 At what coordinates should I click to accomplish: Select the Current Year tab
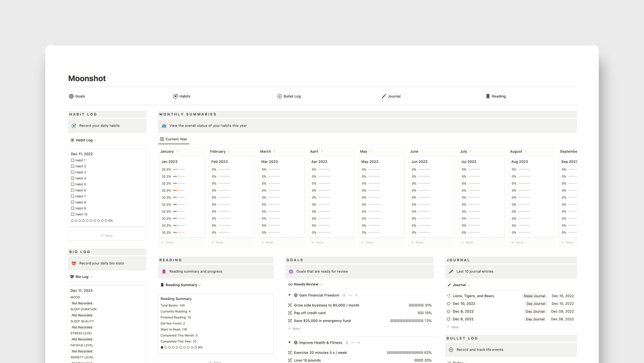(x=174, y=139)
